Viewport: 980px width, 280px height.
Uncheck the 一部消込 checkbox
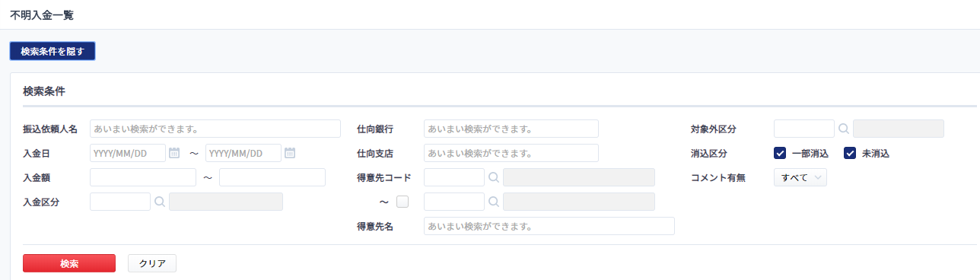(779, 153)
